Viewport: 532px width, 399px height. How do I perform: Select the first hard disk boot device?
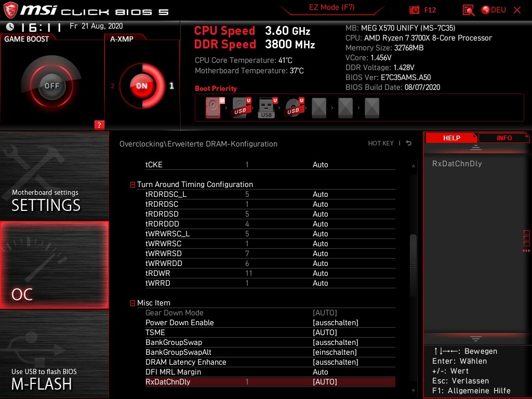pyautogui.click(x=215, y=108)
